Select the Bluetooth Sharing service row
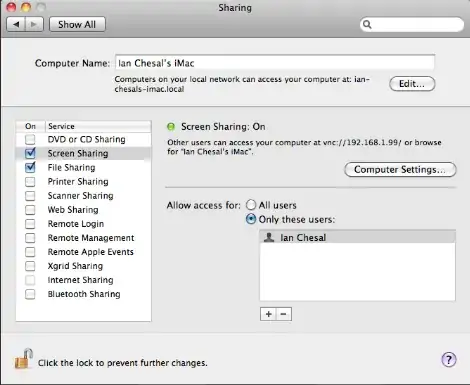The height and width of the screenshot is (385, 470). tap(83, 294)
